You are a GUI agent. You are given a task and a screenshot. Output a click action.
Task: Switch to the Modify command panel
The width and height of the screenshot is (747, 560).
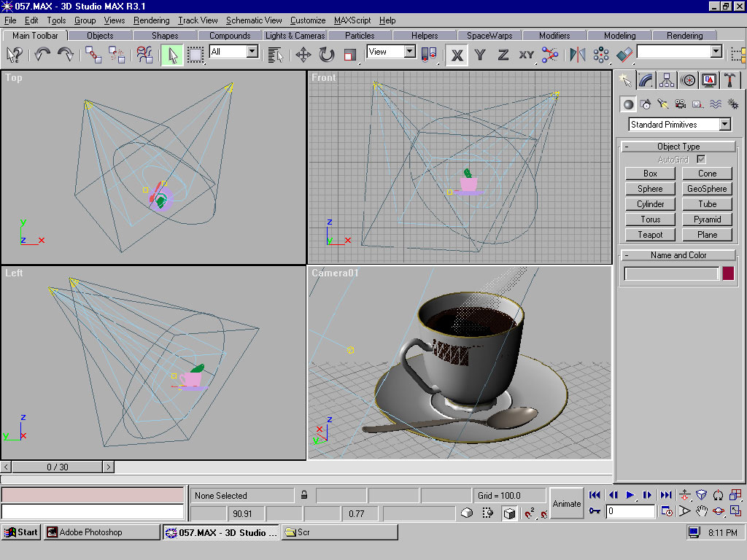[646, 79]
